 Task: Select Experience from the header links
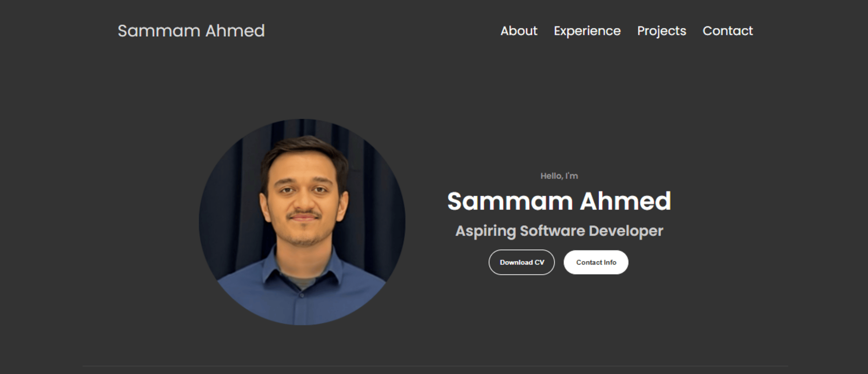[x=587, y=31]
